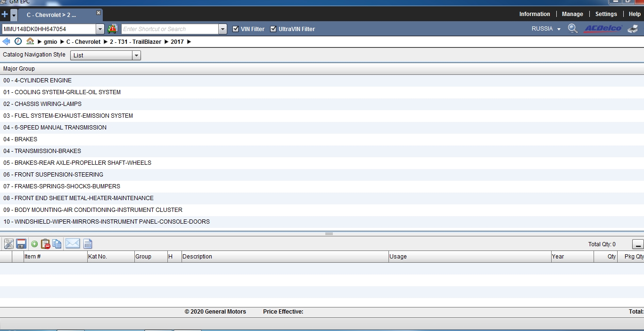This screenshot has width=644, height=331.
Task: Open the ACDelco logo link
Action: tap(603, 29)
